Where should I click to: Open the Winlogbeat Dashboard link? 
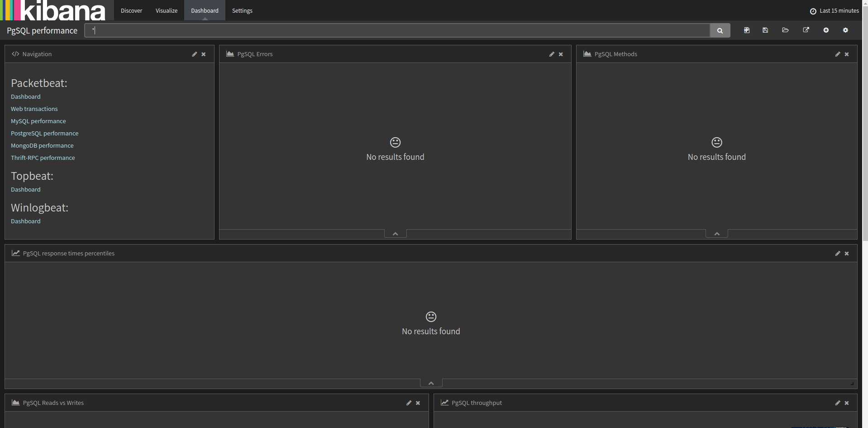(x=26, y=221)
